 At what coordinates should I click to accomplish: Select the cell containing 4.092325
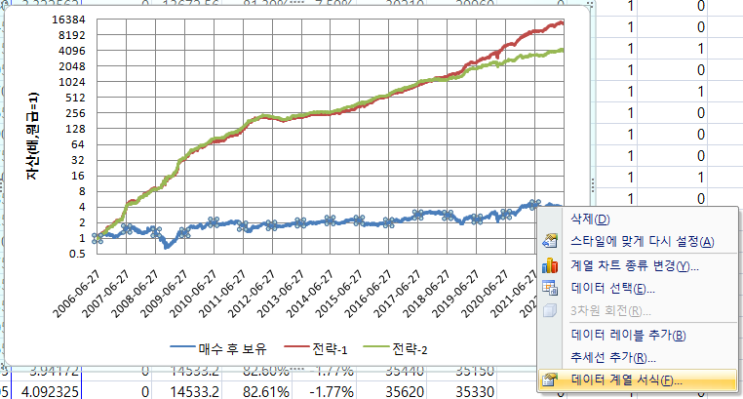click(x=46, y=392)
